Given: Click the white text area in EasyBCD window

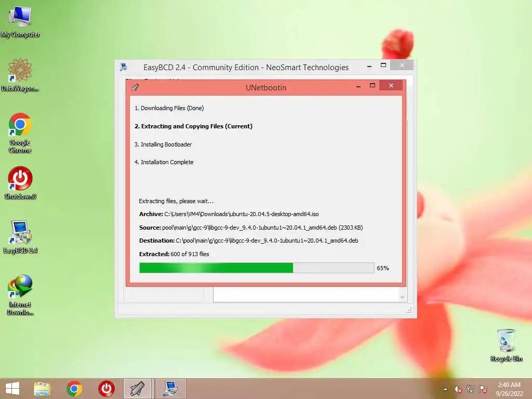Looking at the screenshot, I should point(305,294).
